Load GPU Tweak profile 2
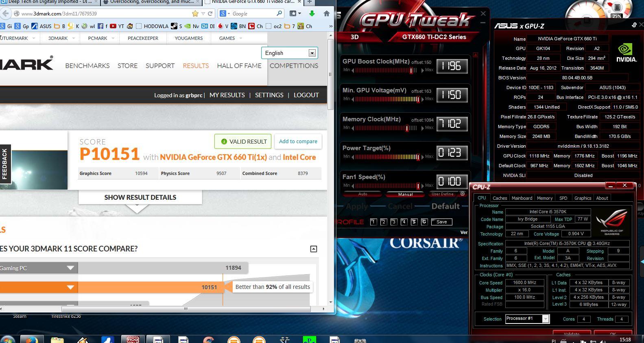The image size is (644, 343). point(384,222)
